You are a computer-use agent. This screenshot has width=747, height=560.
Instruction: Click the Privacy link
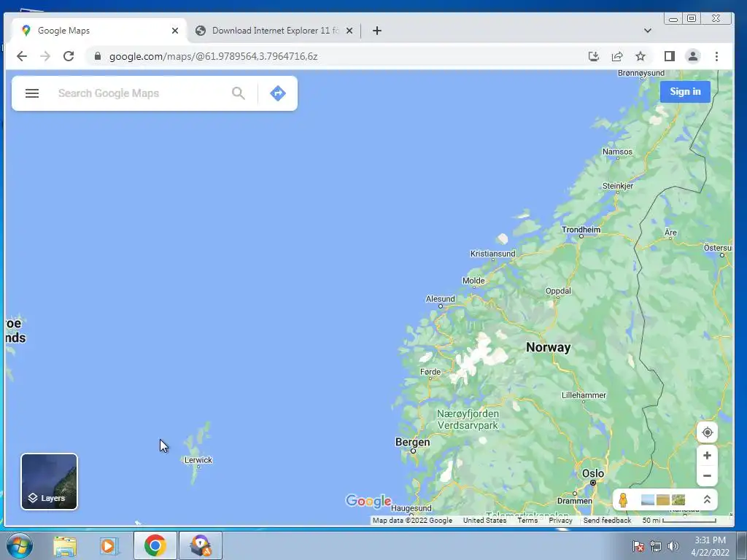pos(560,520)
